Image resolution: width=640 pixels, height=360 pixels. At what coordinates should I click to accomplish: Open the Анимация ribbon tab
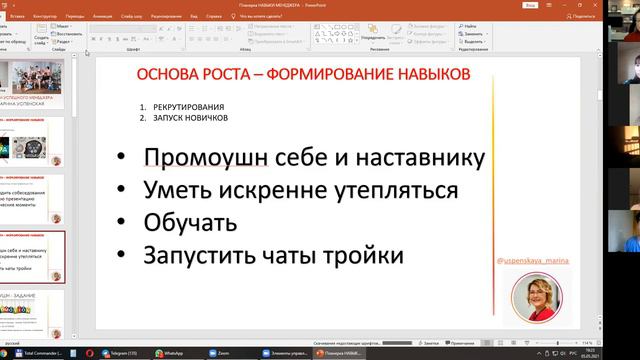click(x=102, y=16)
